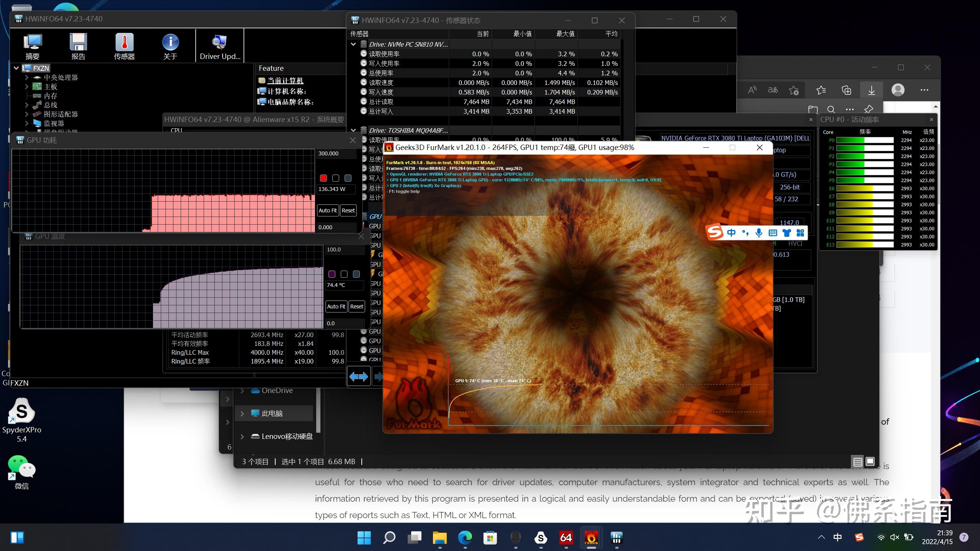This screenshot has width=980, height=551.
Task: Click red color swatch in GPU 功耗 graph
Action: point(323,178)
